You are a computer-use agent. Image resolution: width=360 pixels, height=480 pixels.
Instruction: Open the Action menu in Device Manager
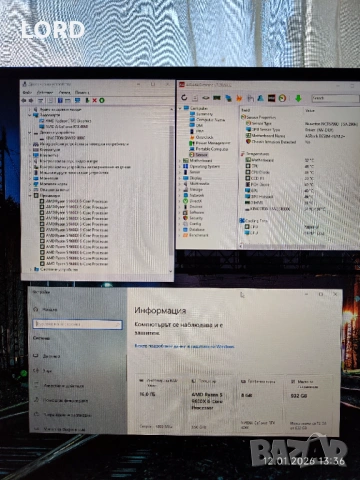45,92
